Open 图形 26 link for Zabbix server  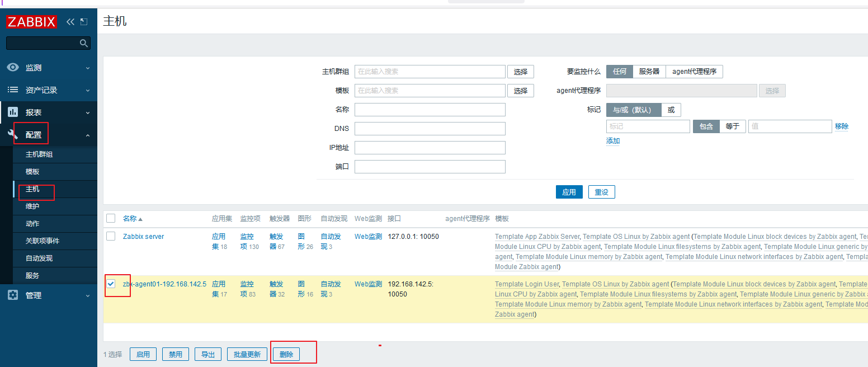[x=301, y=242]
